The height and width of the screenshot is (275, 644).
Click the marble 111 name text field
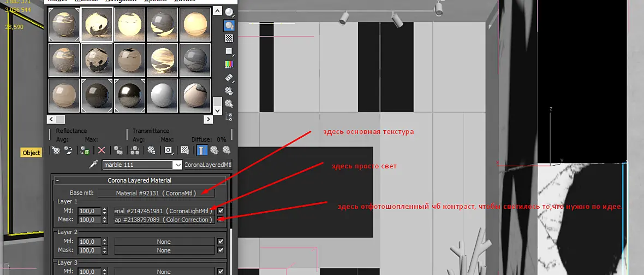point(138,165)
